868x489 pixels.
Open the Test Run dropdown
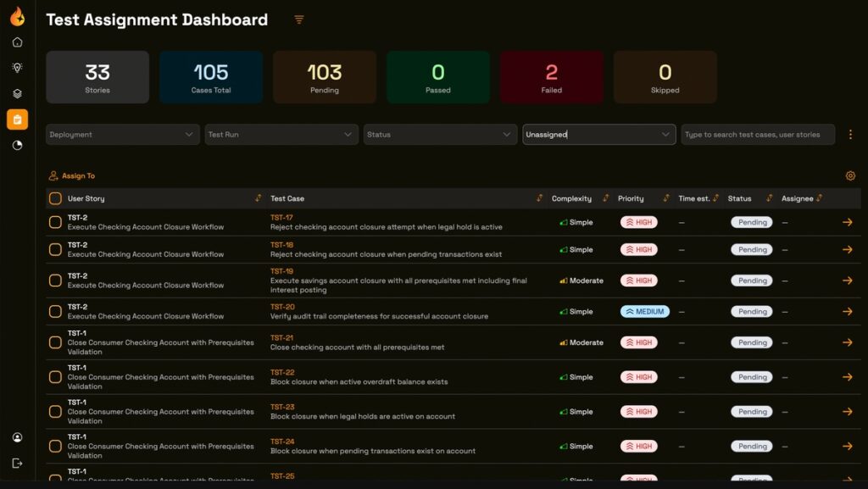pos(281,135)
